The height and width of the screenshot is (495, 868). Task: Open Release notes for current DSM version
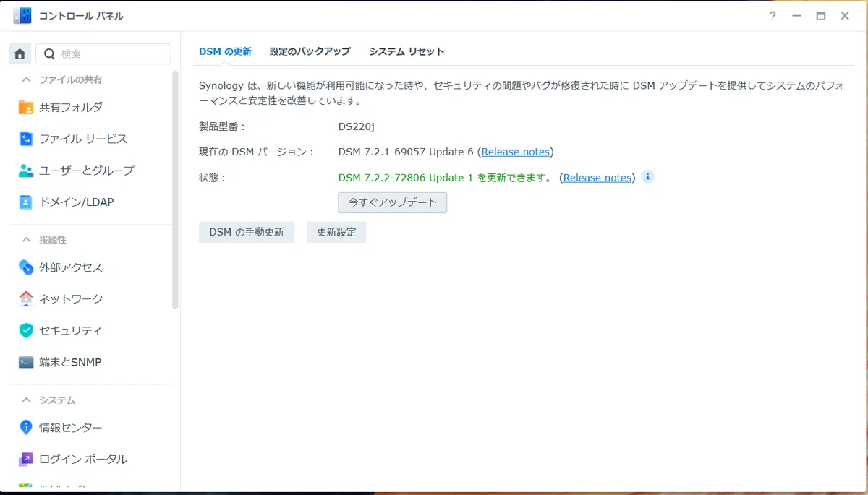515,152
